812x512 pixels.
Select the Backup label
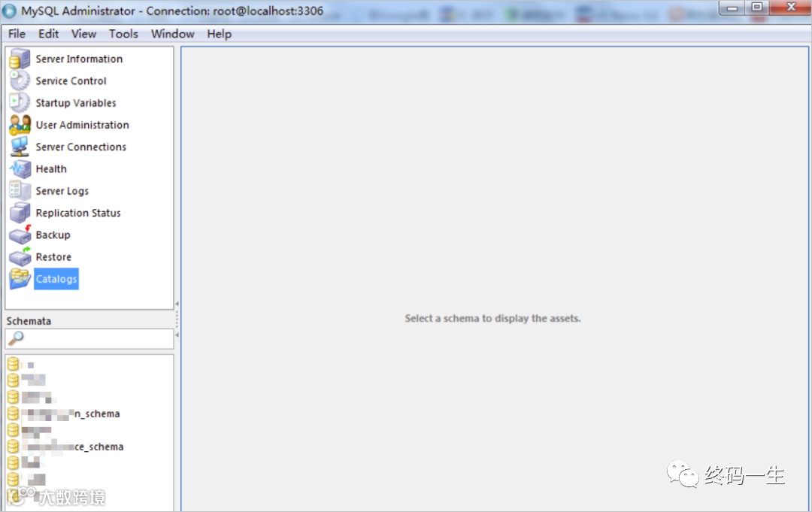(53, 235)
